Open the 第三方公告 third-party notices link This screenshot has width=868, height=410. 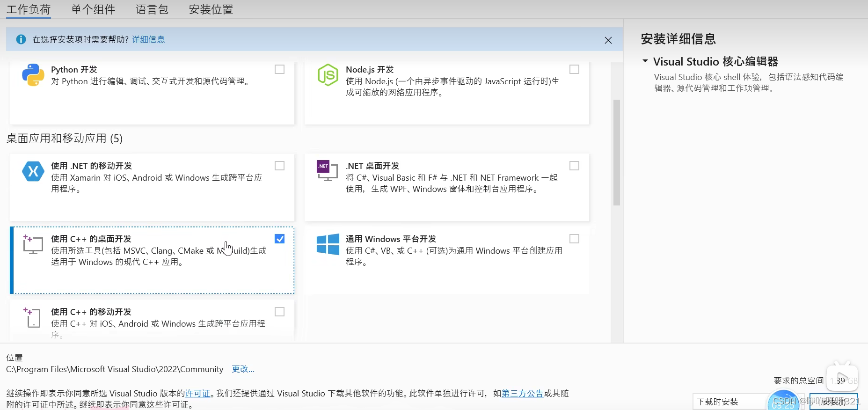click(x=523, y=393)
